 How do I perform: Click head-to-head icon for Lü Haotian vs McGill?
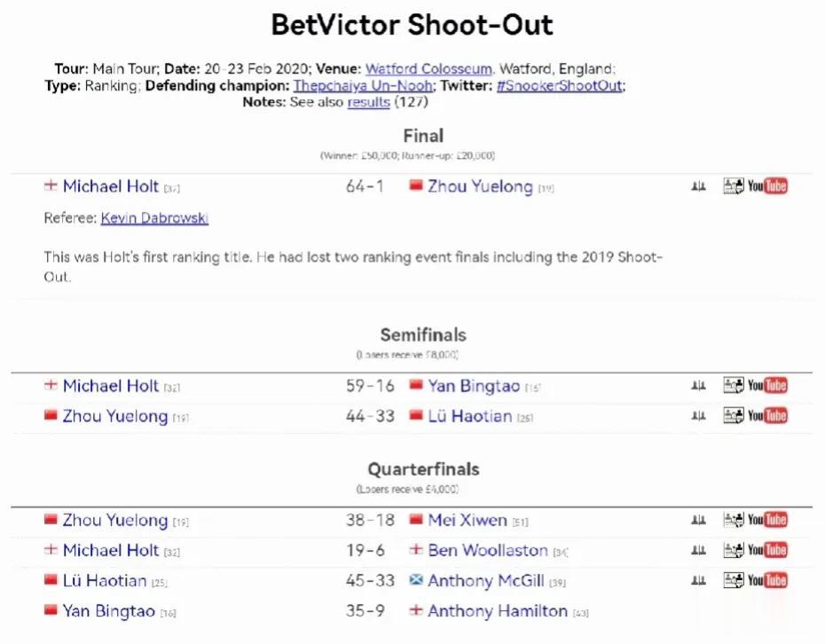click(x=698, y=580)
